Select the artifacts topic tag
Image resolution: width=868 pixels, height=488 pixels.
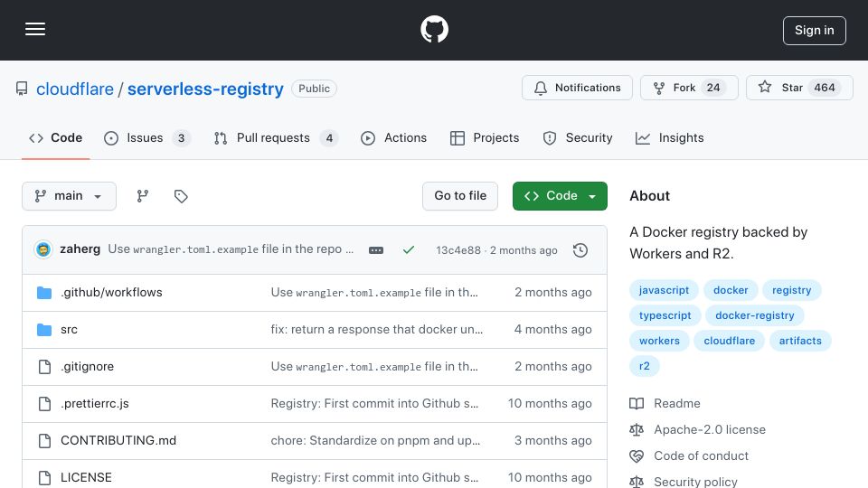(800, 341)
